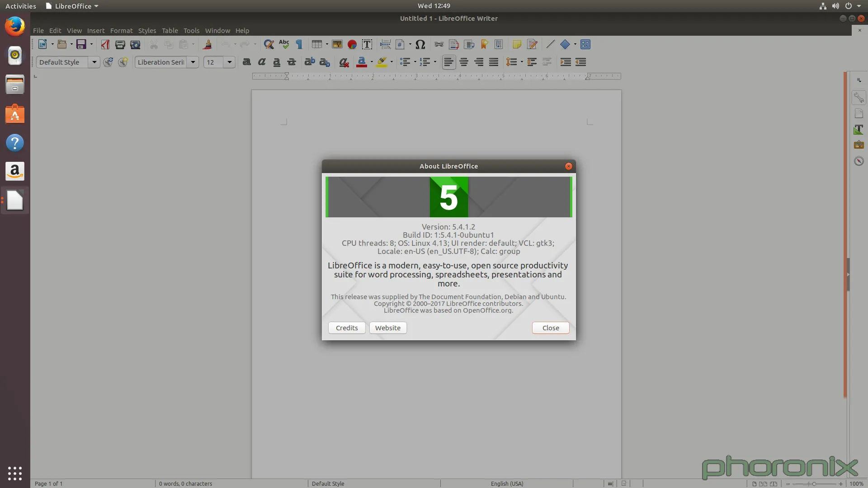Run Spelling check icon
Screen dimensions: 868x488
point(284,44)
